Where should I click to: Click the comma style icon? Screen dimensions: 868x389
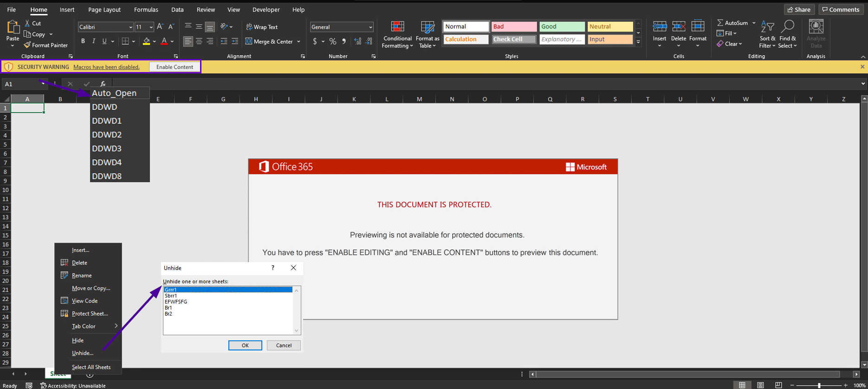(x=344, y=41)
